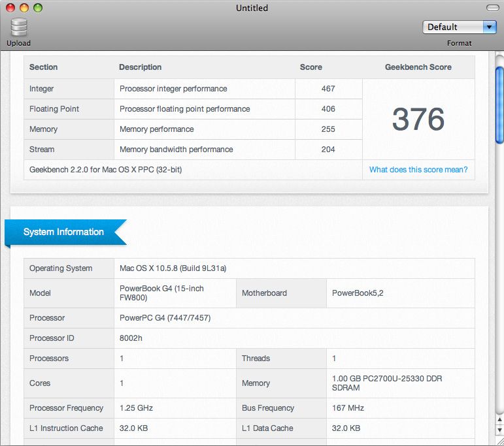Click the scrollbar track below the thumb

[499, 294]
